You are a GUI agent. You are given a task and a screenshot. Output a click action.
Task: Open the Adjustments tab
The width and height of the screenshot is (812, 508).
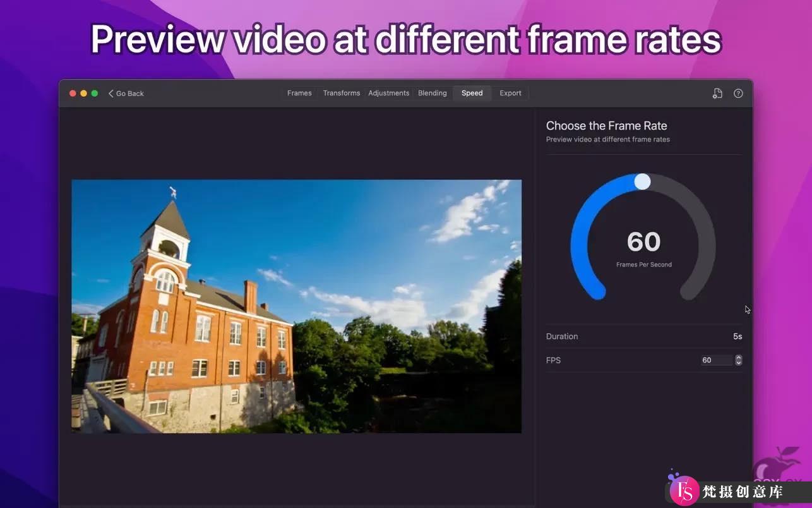coord(389,93)
